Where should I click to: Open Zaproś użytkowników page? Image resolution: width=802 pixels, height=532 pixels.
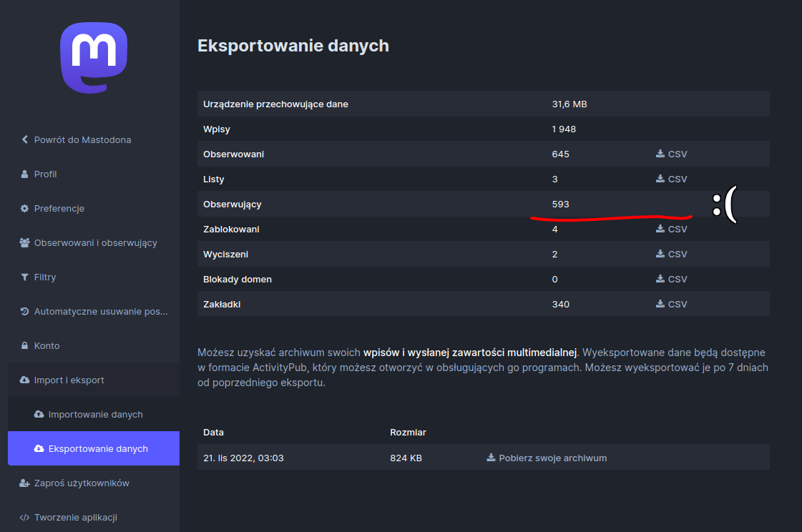coord(81,483)
